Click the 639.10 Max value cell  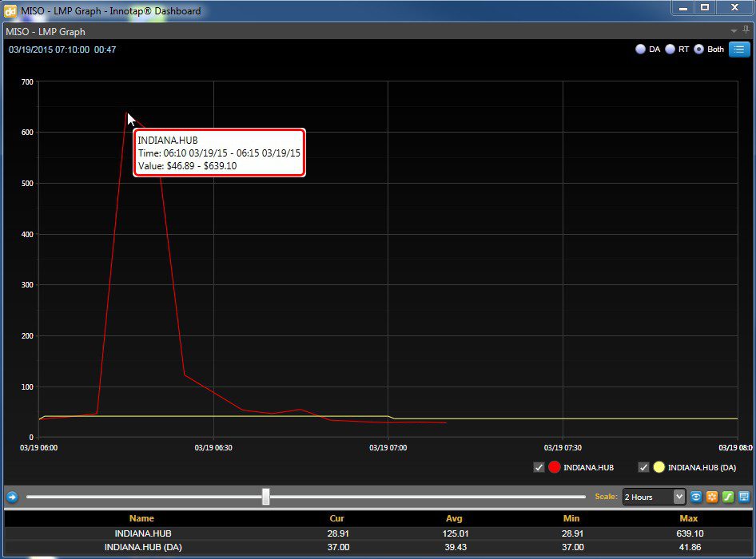(x=690, y=533)
